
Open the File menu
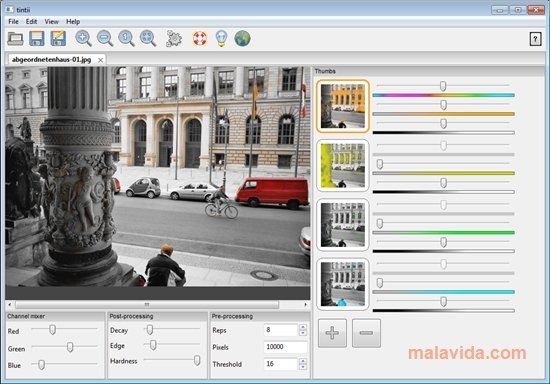coord(13,22)
